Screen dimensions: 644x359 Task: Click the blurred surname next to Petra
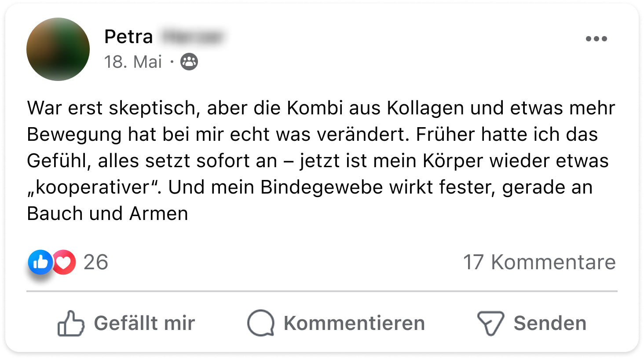[192, 37]
